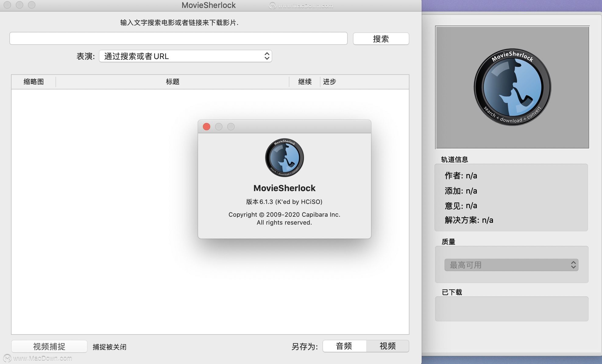Open the 最高可用 quality dropdown
The image size is (602, 364).
pyautogui.click(x=511, y=265)
